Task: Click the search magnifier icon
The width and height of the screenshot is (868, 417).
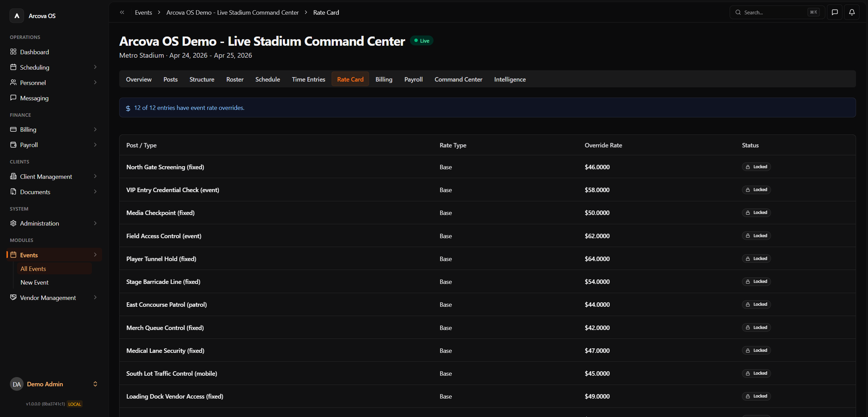Action: pos(738,12)
